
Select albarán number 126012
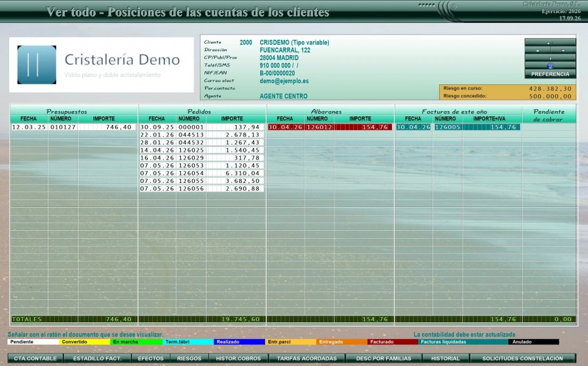[x=319, y=127]
